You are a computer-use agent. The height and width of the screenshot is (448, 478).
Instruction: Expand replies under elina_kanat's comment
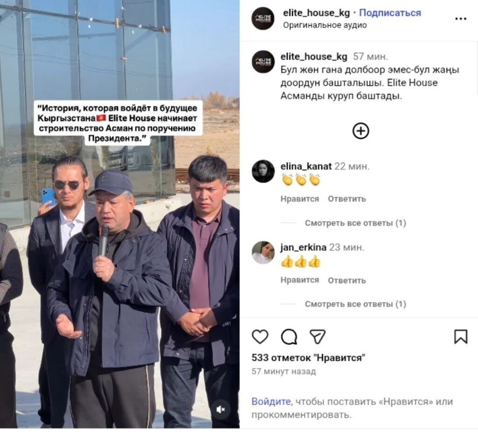(355, 223)
